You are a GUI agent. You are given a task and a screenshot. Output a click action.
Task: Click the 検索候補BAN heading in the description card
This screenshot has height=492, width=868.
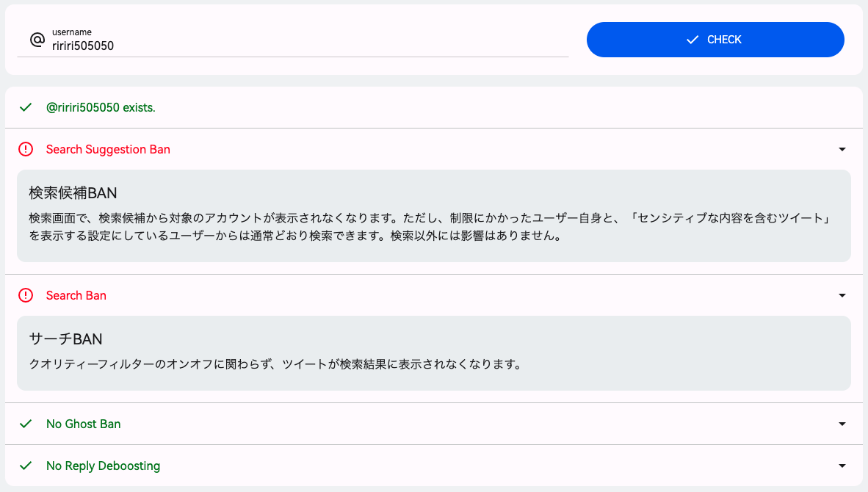tap(73, 192)
